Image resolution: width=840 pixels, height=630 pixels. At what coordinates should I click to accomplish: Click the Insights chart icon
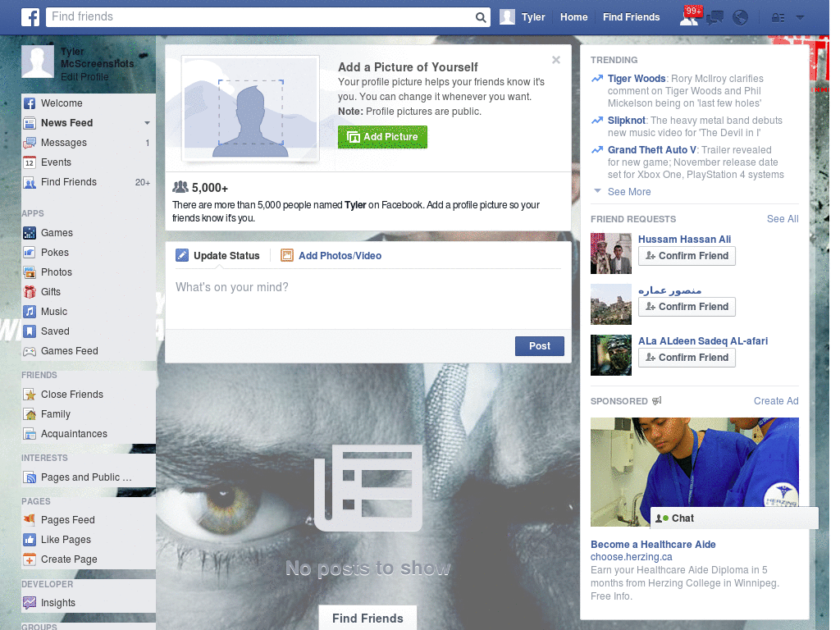click(30, 603)
